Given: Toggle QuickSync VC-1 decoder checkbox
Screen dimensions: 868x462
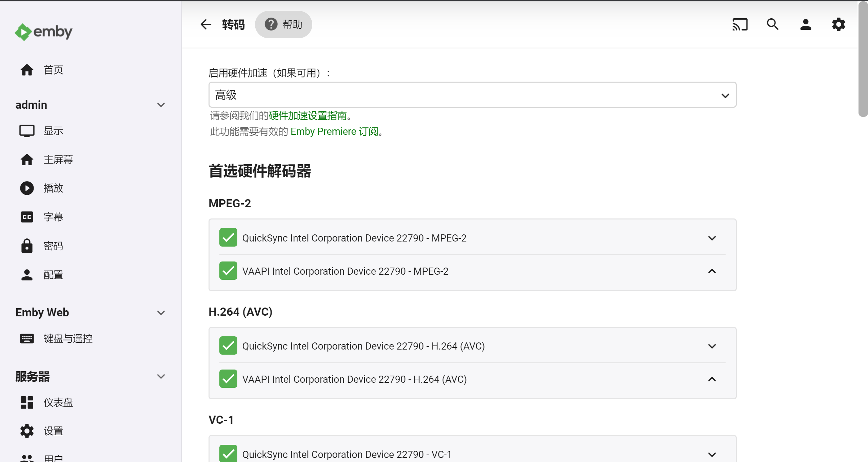Looking at the screenshot, I should coord(228,454).
